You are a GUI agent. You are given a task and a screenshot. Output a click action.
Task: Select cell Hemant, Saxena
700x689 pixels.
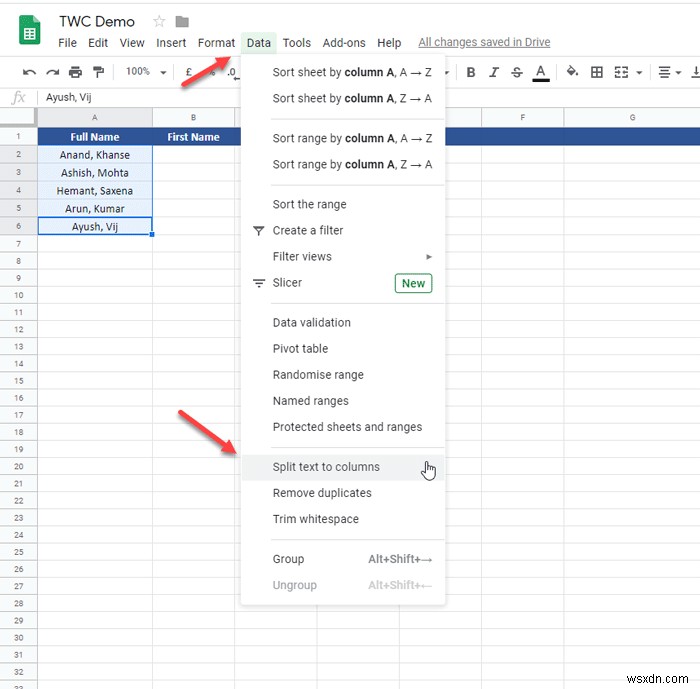click(x=95, y=191)
